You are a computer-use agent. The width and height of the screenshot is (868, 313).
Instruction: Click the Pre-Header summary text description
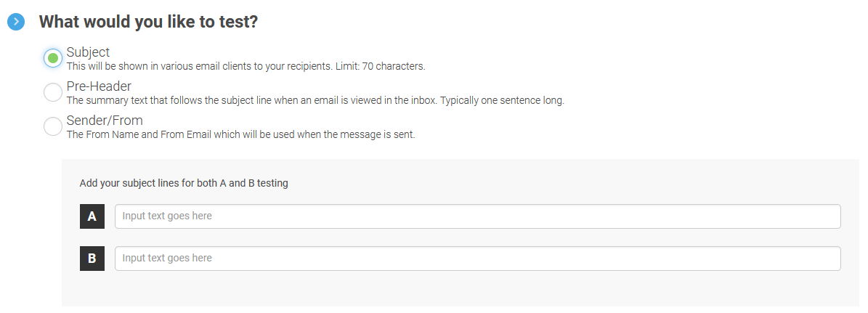315,101
